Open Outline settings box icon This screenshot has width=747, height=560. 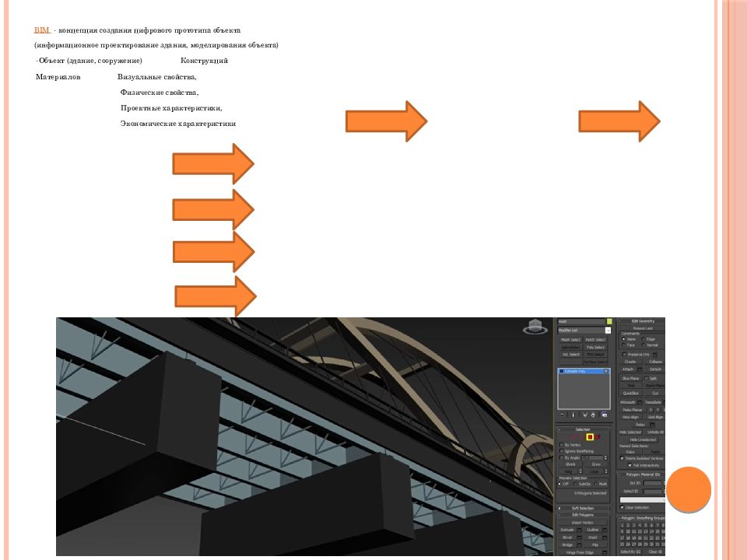point(605,530)
